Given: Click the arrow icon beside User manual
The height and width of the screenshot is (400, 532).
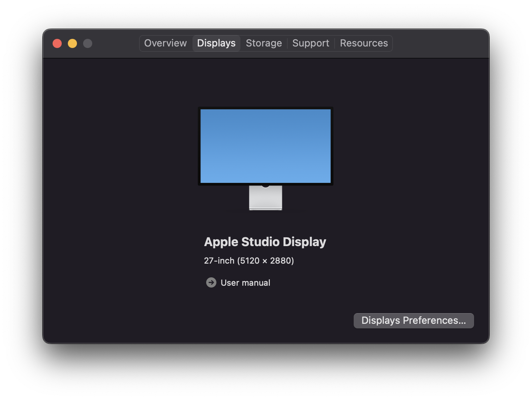Looking at the screenshot, I should tap(211, 282).
